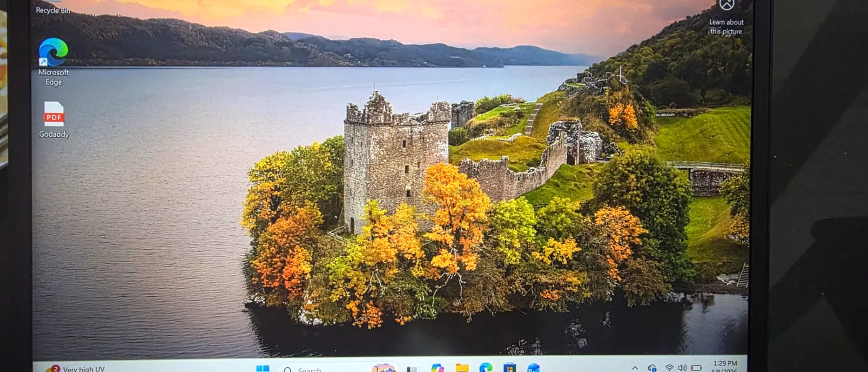Expand the hidden icons tray chevron

pyautogui.click(x=635, y=368)
